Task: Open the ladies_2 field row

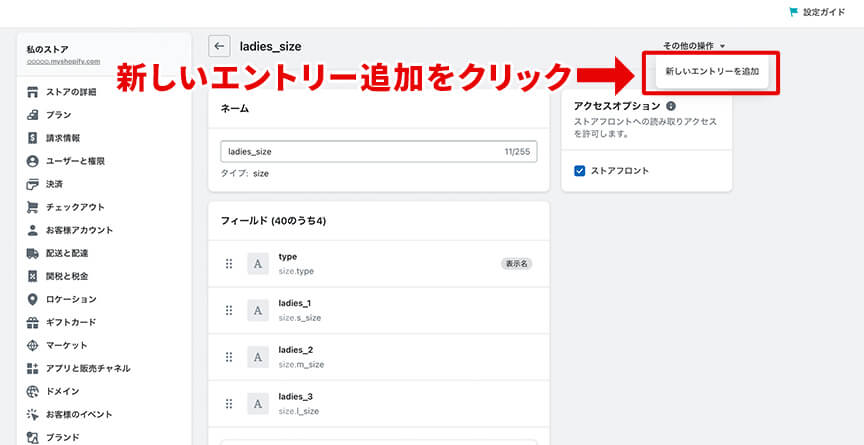Action: (379, 357)
